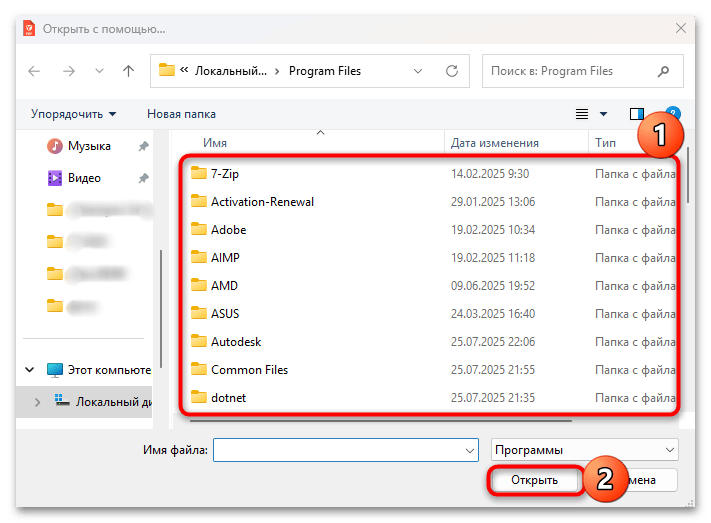Sort by the Имя column header
711x523 pixels.
pos(215,143)
